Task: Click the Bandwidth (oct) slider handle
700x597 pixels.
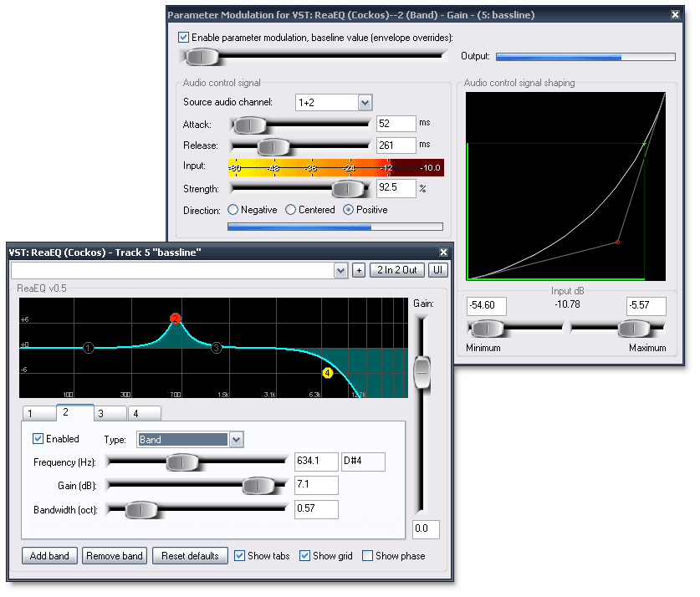Action: click(141, 510)
